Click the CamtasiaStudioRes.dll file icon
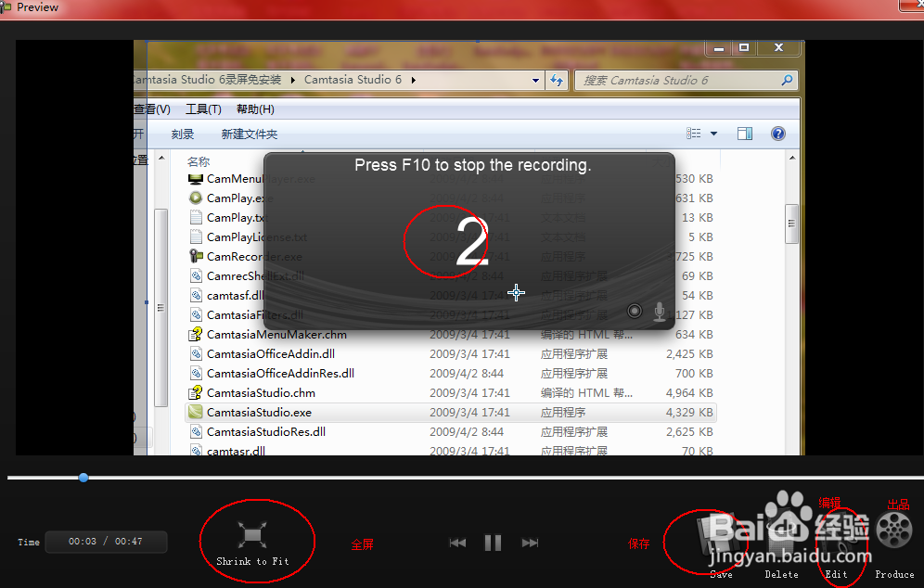Image resolution: width=924 pixels, height=588 pixels. (x=197, y=432)
